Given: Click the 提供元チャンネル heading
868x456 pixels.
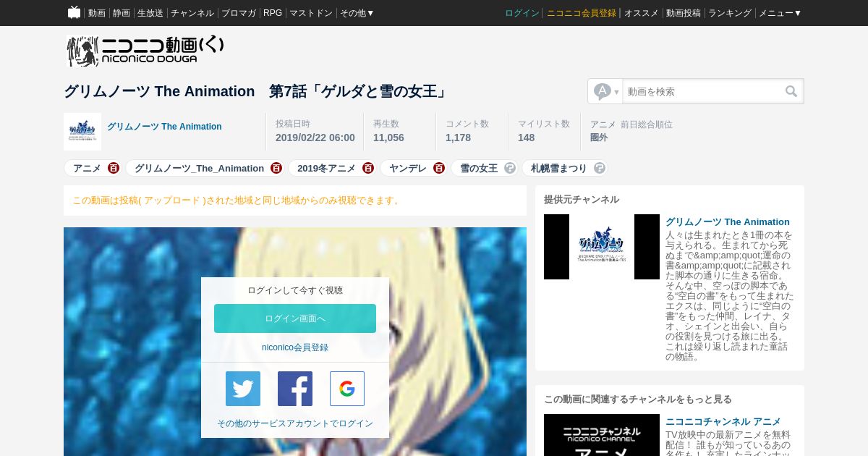Looking at the screenshot, I should pos(582,200).
